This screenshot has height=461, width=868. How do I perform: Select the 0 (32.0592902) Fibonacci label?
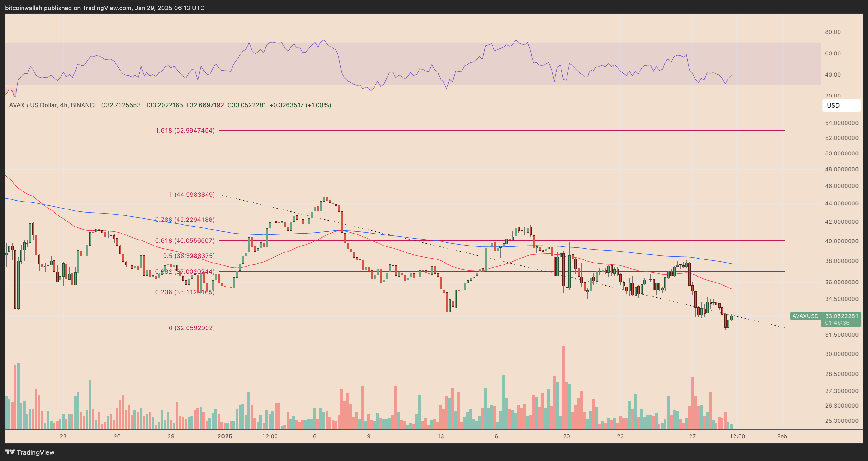[x=192, y=328]
